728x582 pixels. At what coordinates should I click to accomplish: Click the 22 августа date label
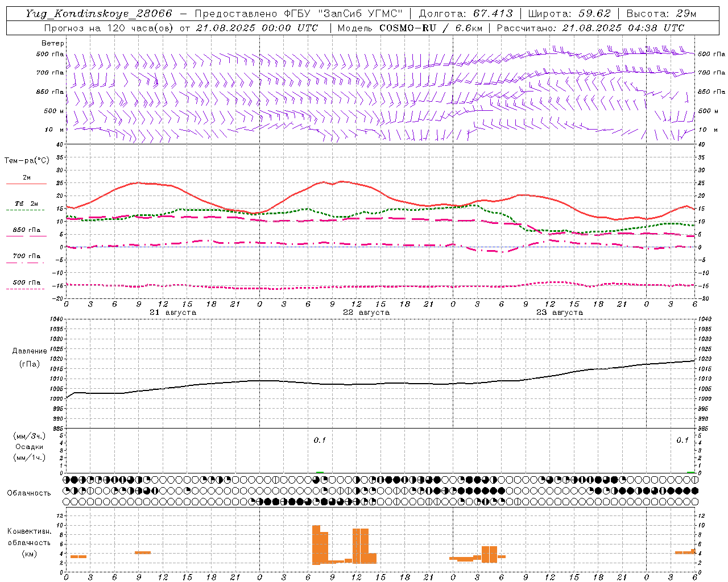click(x=366, y=313)
